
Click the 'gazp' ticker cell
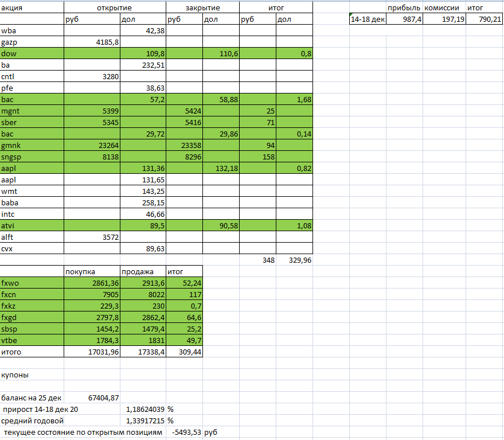click(32, 42)
